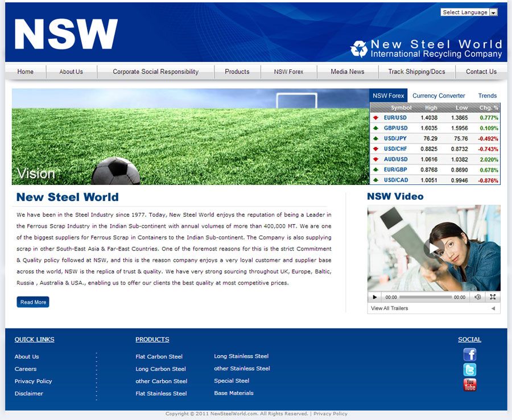
Task: Open Flat Stainless Steel product link
Action: point(162,394)
